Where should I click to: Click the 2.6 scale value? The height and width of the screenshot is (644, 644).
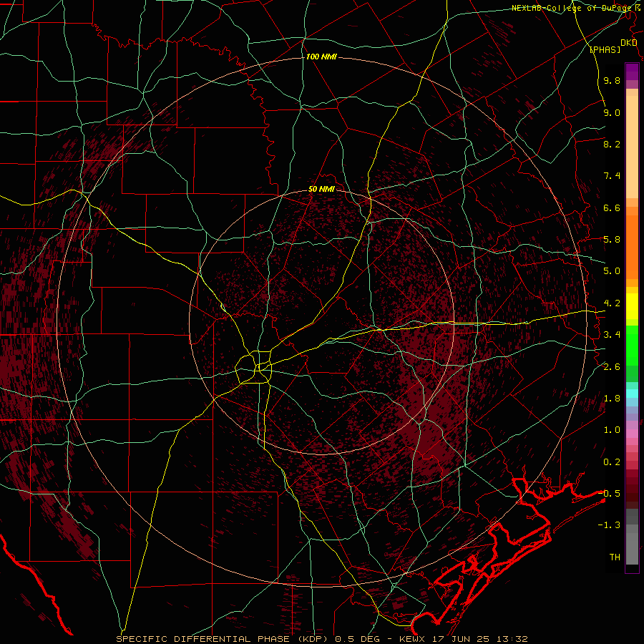(612, 367)
